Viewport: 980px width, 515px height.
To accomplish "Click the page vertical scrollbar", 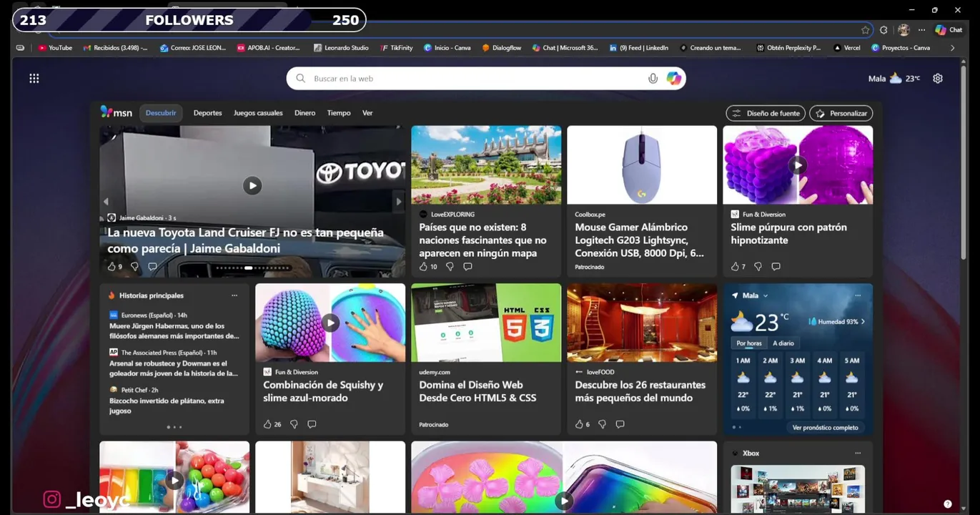I will tap(964, 161).
